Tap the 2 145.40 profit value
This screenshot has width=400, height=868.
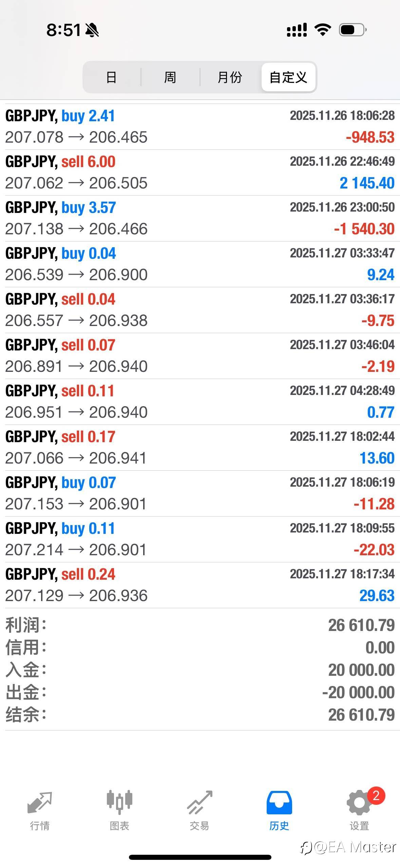tap(367, 183)
